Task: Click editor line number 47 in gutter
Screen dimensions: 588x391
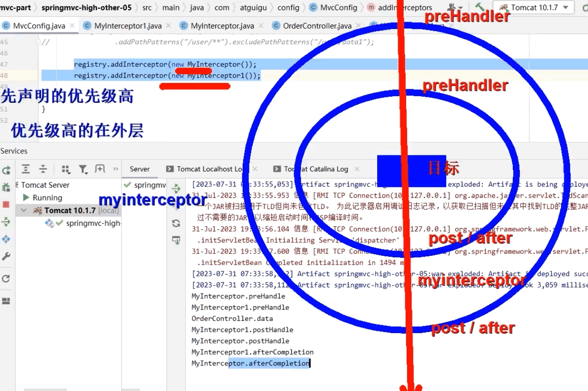Action: pyautogui.click(x=4, y=64)
